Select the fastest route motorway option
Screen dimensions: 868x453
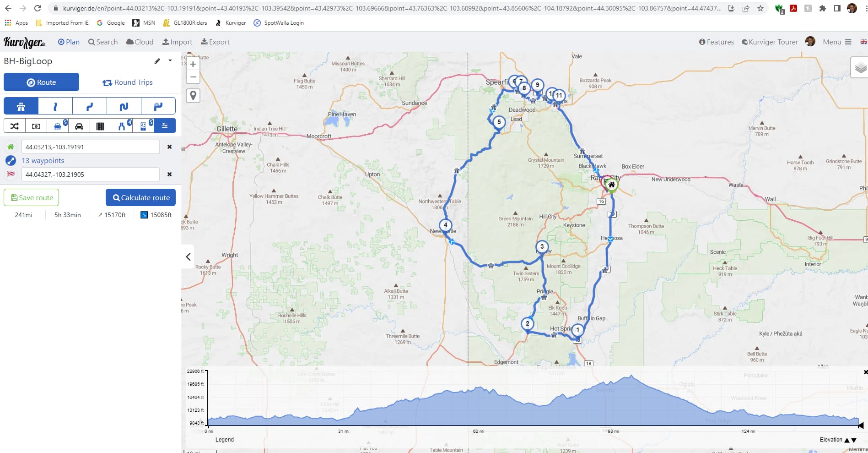pyautogui.click(x=21, y=106)
